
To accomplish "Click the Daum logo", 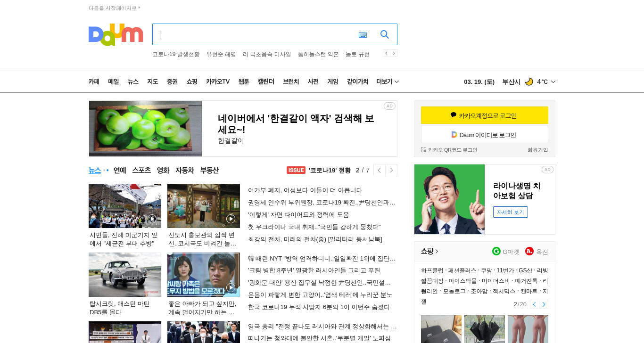I will (116, 34).
